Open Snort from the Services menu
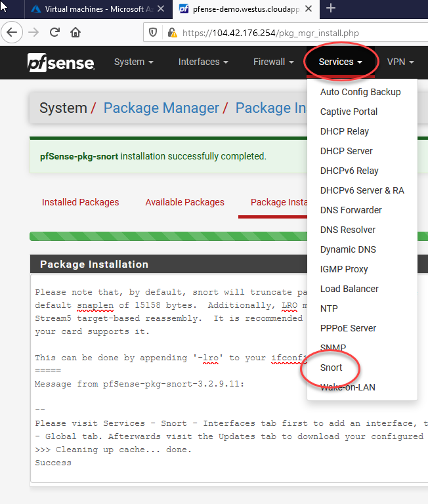Screen dimensions: 428x504 [332, 367]
